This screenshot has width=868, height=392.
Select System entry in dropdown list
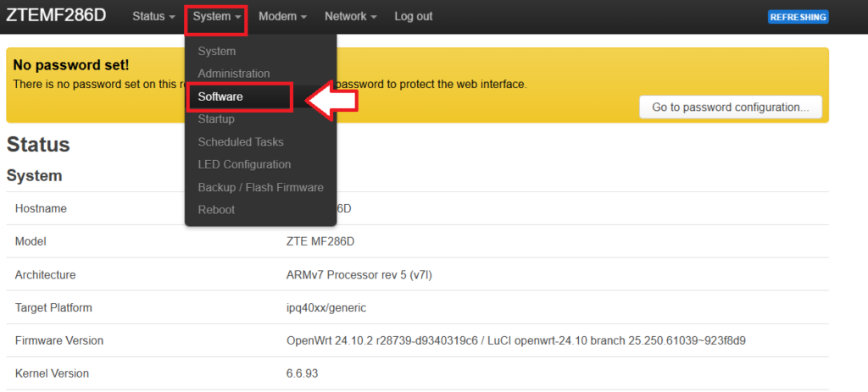(217, 52)
